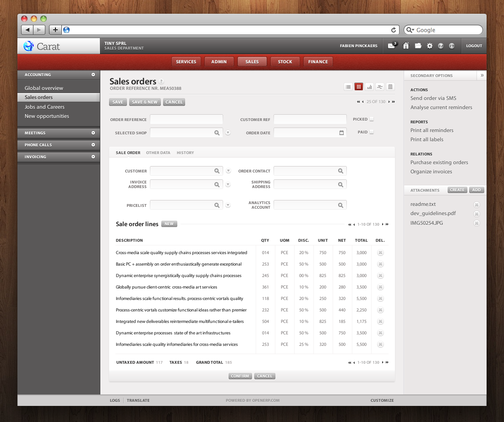Focus the Google search box
504x422 pixels.
443,30
